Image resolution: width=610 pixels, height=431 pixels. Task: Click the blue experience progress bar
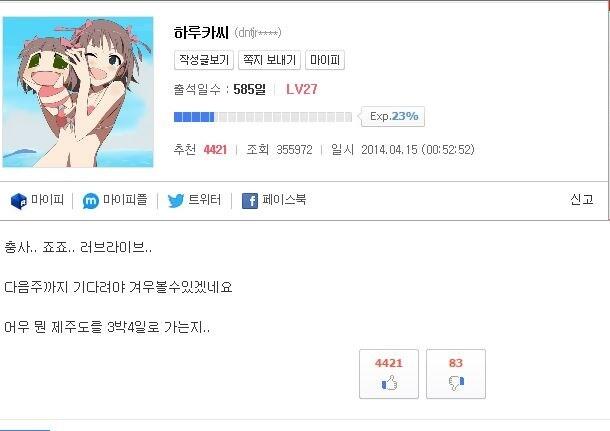point(263,117)
